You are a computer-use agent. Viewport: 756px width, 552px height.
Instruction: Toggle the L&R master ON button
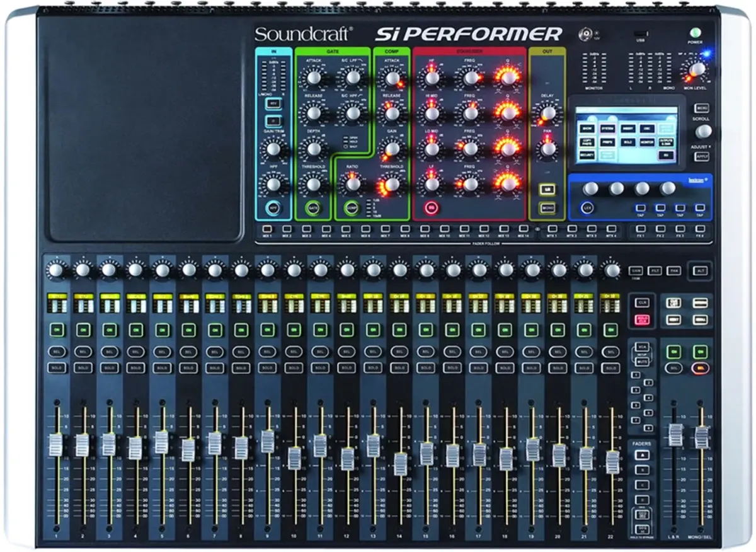click(674, 352)
